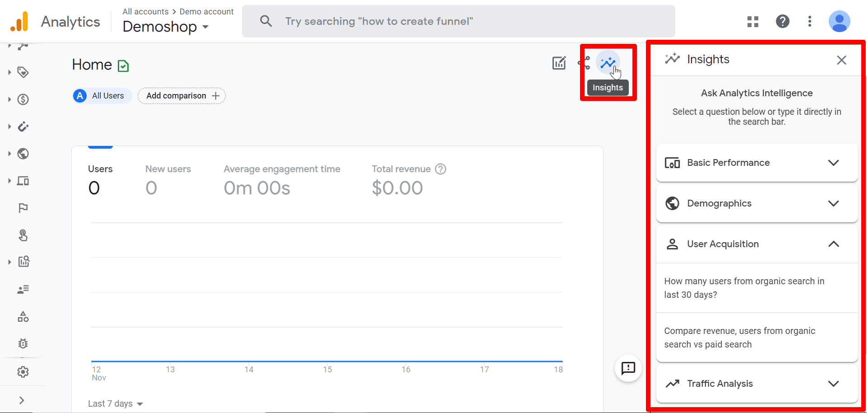This screenshot has height=413, width=868.
Task: Open the Analysis chart-search icon in sidebar
Action: coord(23,262)
